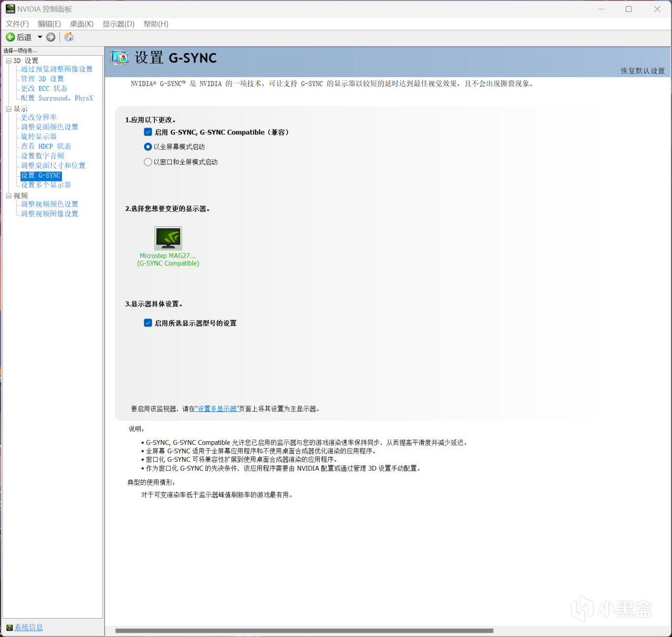Viewport: 672px width, 637px height.
Task: Select the Microstep MAG27 monitor icon
Action: point(168,238)
